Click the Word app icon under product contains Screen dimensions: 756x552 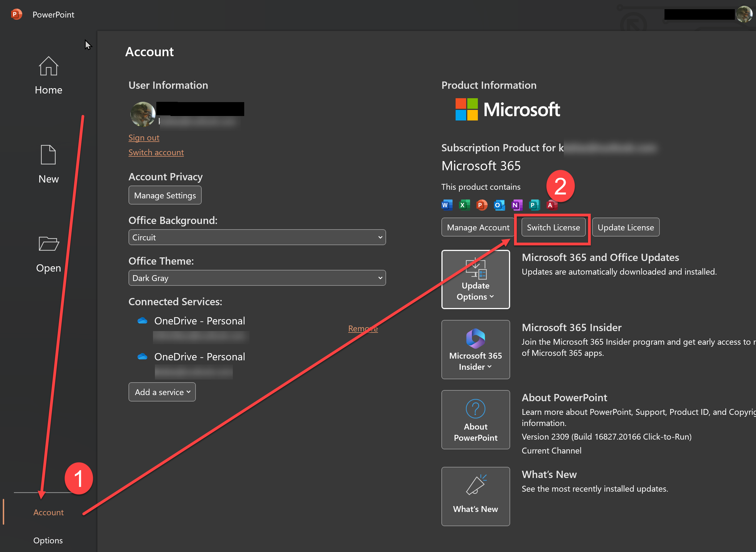tap(447, 205)
